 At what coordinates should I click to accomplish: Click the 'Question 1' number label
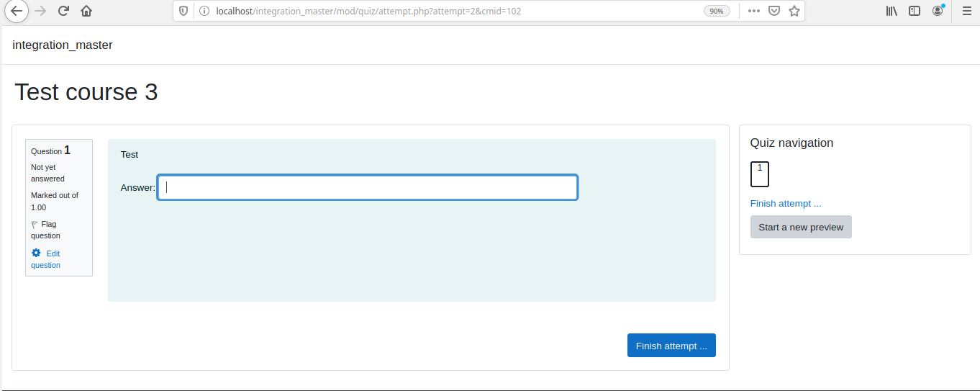tap(51, 150)
